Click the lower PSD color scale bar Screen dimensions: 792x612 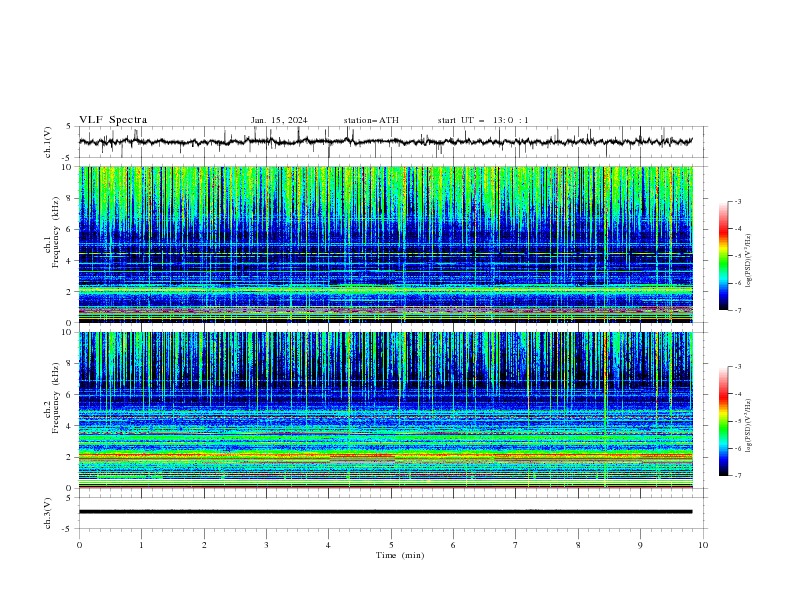(724, 421)
